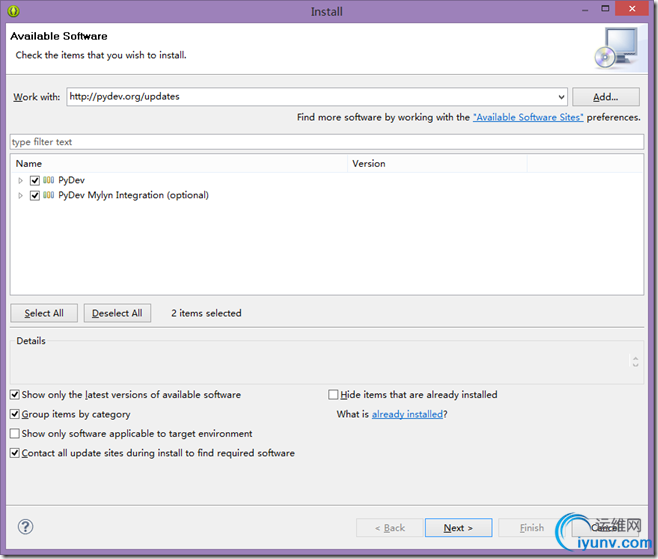
Task: Open the Available Software Sites link
Action: pyautogui.click(x=528, y=117)
